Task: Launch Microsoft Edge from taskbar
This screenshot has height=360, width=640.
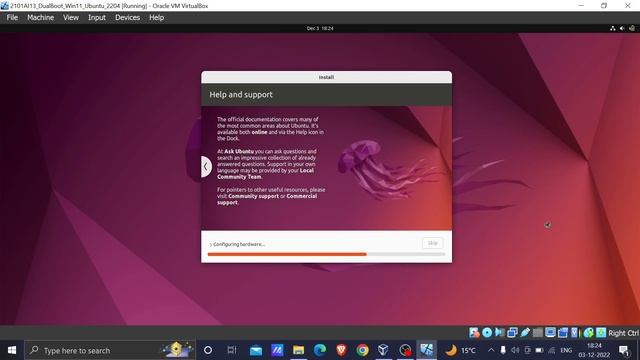Action: (320, 350)
